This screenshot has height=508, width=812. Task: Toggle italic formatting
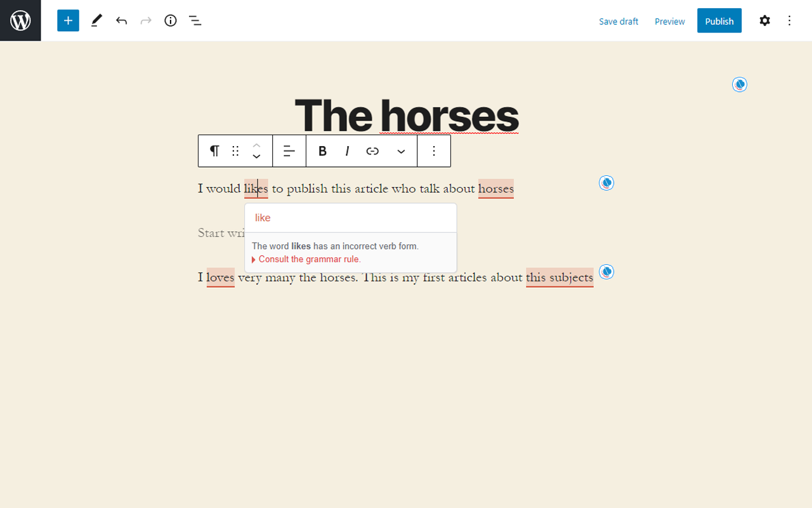coord(347,150)
